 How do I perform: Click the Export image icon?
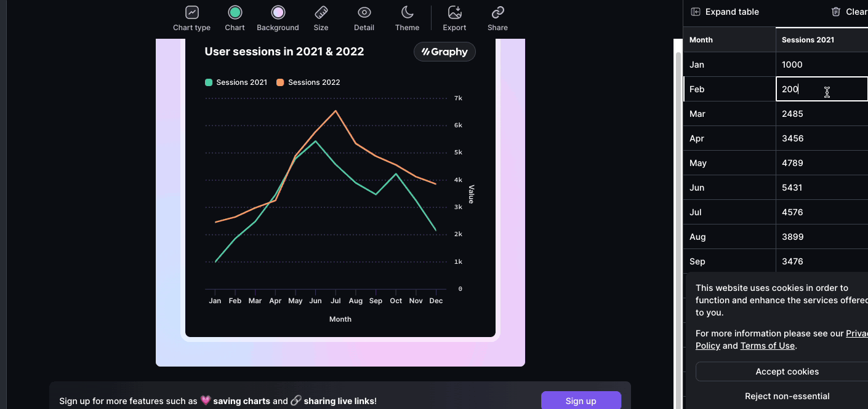tap(455, 12)
